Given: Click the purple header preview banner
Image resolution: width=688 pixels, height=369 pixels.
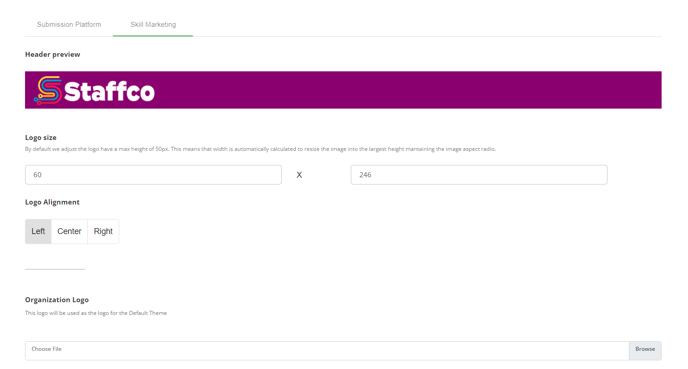Looking at the screenshot, I should tap(343, 90).
